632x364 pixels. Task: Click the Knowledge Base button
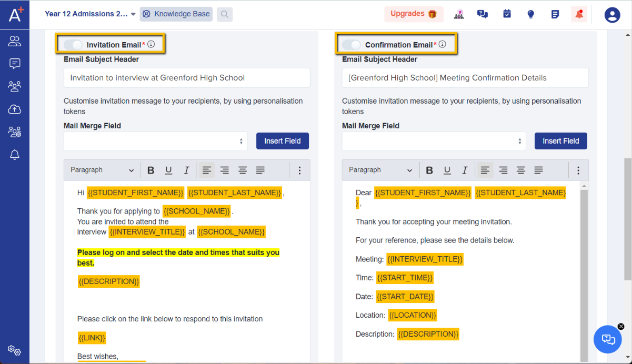pyautogui.click(x=176, y=14)
